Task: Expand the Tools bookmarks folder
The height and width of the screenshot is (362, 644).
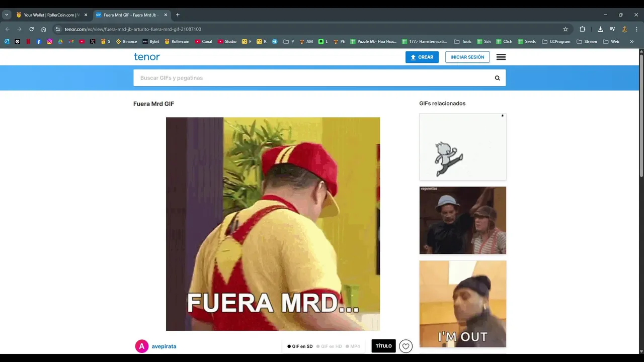Action: click(x=462, y=42)
